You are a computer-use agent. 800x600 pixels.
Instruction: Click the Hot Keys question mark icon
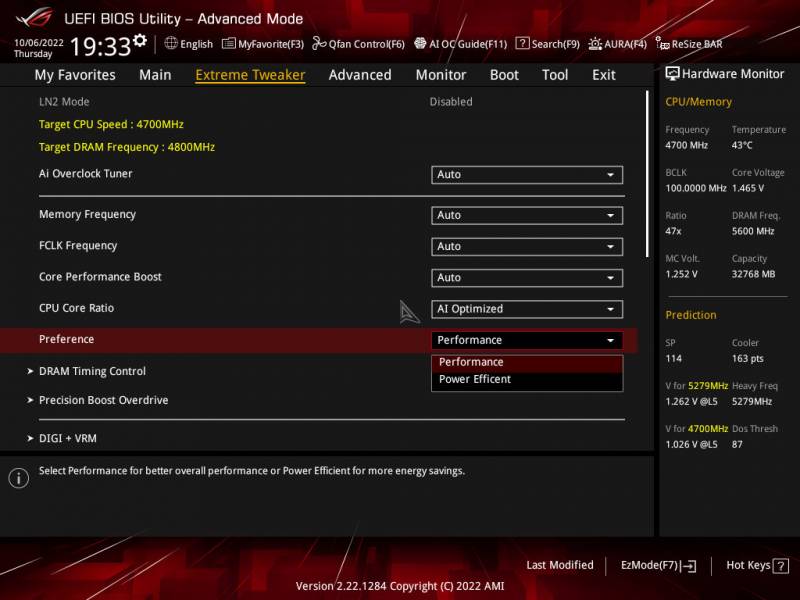click(x=781, y=566)
